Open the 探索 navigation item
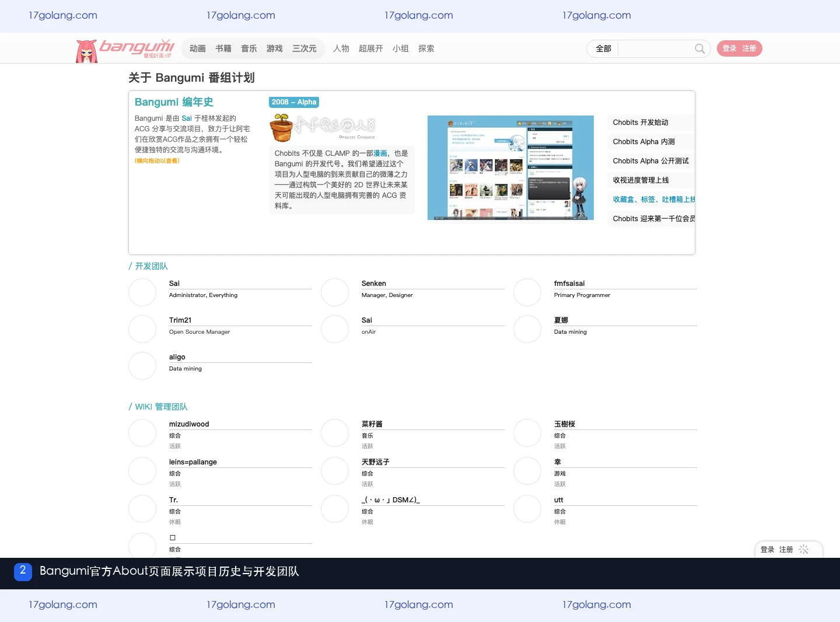The height and width of the screenshot is (622, 840). [426, 48]
